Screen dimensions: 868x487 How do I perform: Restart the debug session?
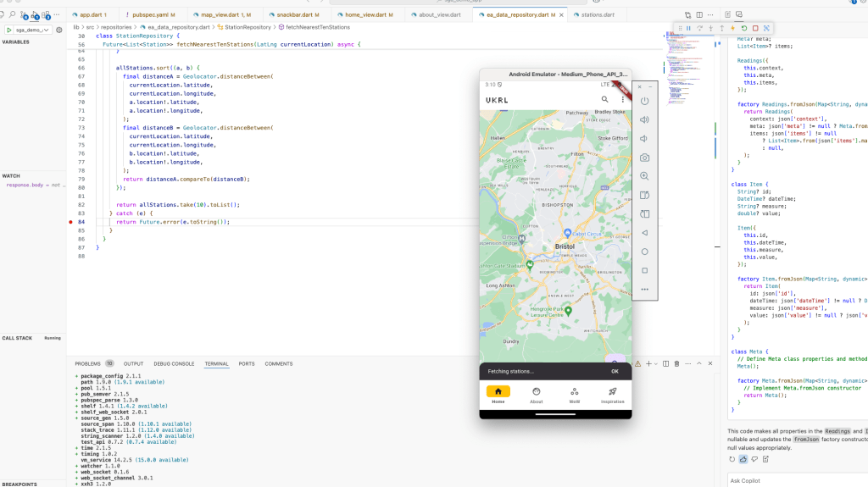point(743,28)
